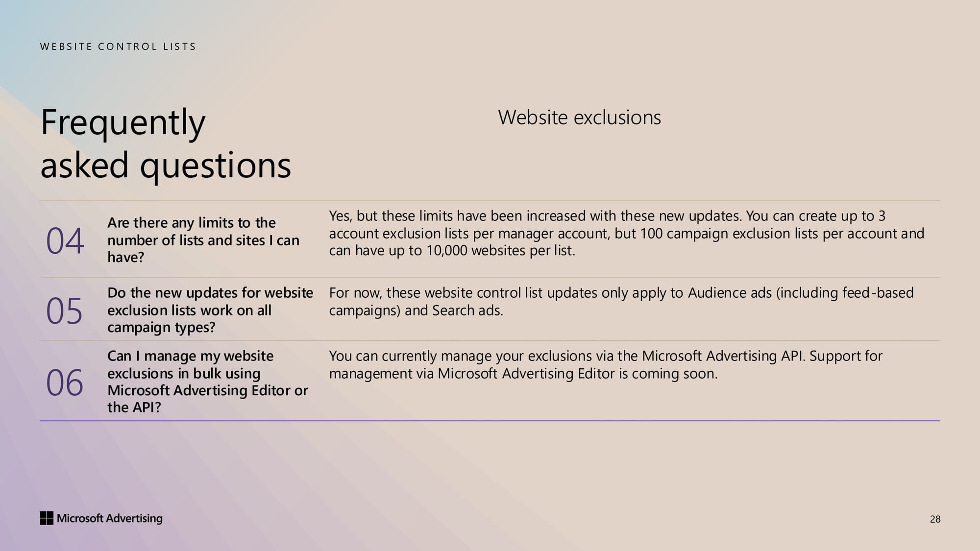Select the question about all campaign types
The height and width of the screenshot is (551, 980).
coord(210,310)
